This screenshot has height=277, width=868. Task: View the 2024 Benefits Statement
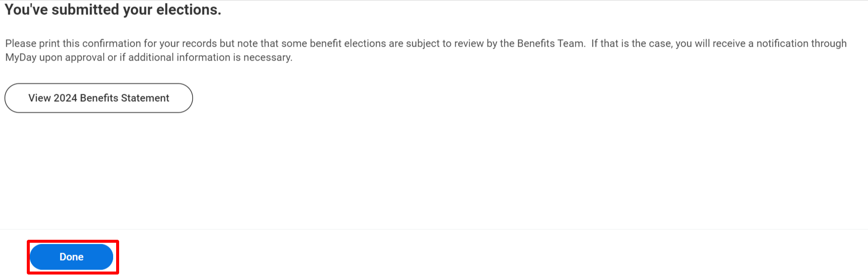99,98
